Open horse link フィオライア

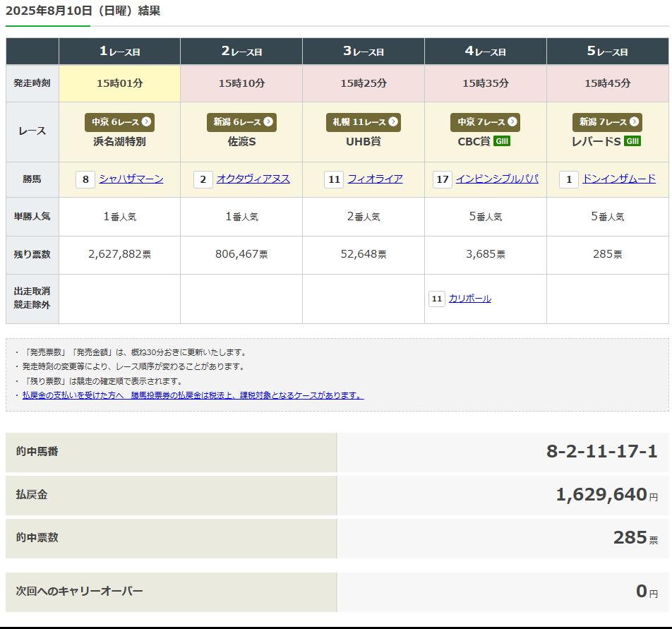pyautogui.click(x=375, y=179)
